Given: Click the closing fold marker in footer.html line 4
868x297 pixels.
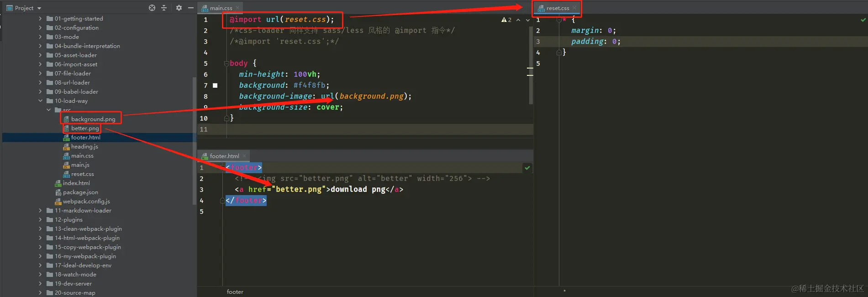Looking at the screenshot, I should click(x=222, y=201).
